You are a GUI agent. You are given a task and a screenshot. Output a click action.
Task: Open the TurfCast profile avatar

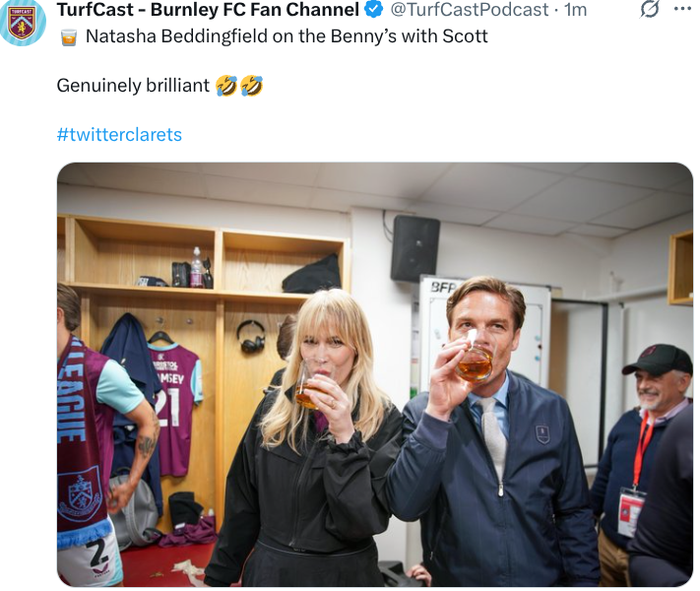(x=22, y=22)
